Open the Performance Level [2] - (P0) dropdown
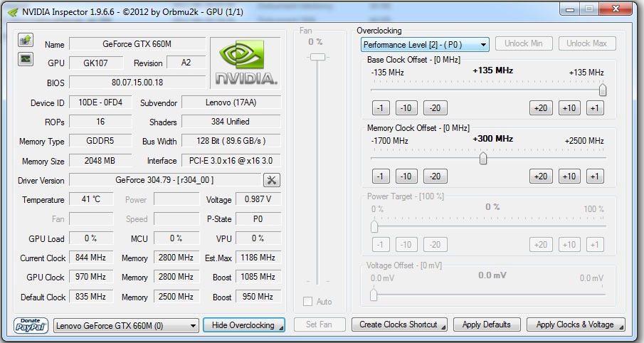This screenshot has height=343, width=644. click(425, 44)
